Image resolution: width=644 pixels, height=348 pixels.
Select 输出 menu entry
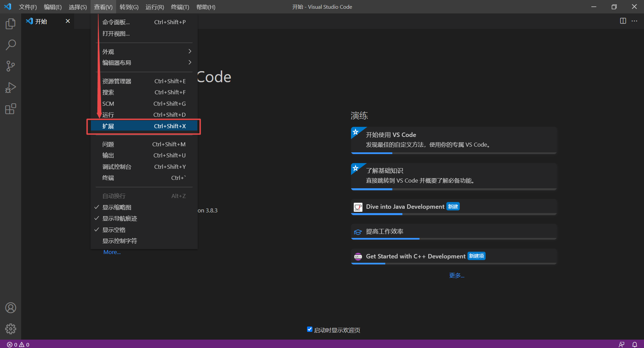(144, 155)
